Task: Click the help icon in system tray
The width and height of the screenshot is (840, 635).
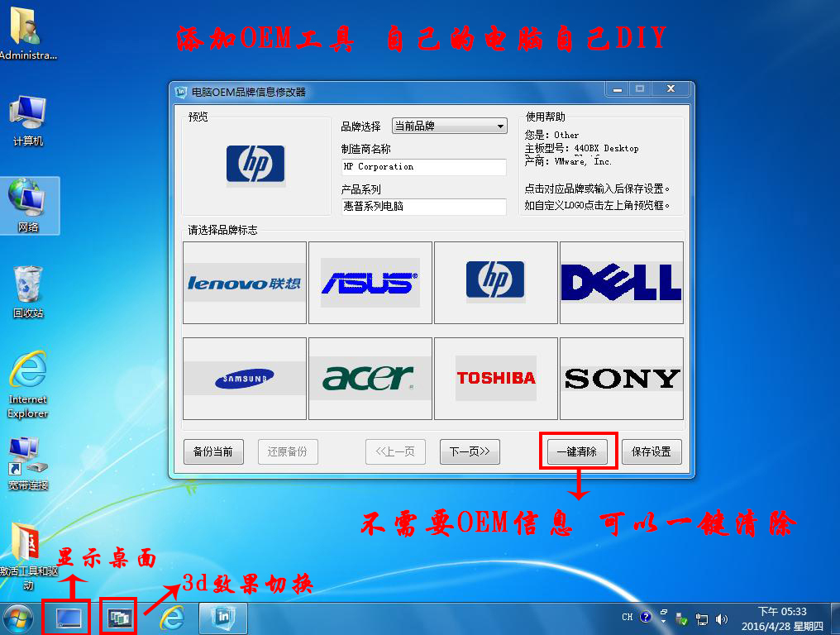Action: coord(646,618)
